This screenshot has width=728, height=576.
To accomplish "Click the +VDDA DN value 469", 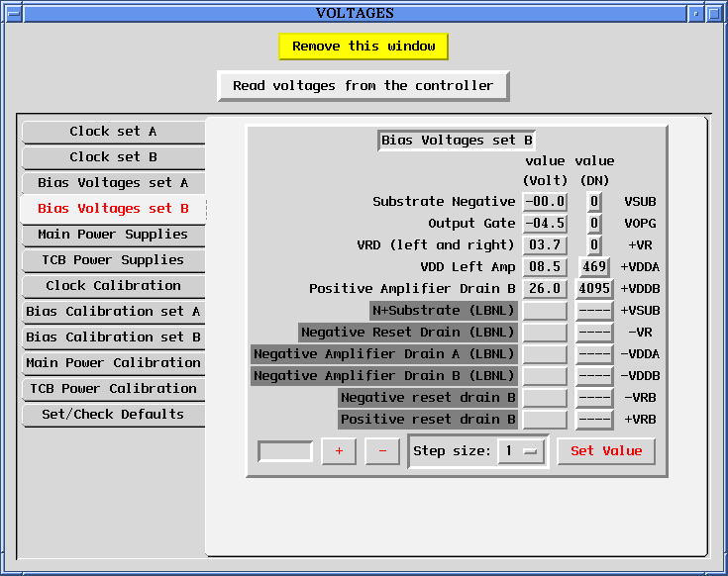I will click(x=594, y=267).
